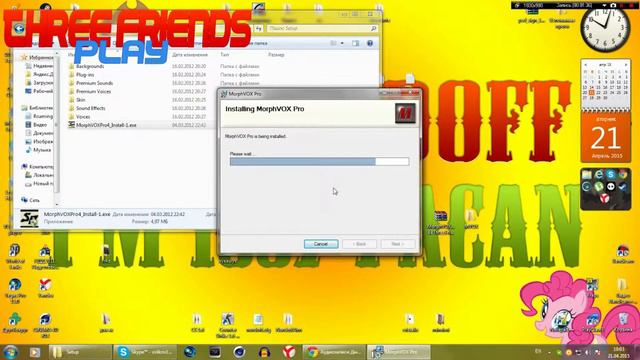
Task: Go to previous month in calendar gadget
Action: pos(585,64)
